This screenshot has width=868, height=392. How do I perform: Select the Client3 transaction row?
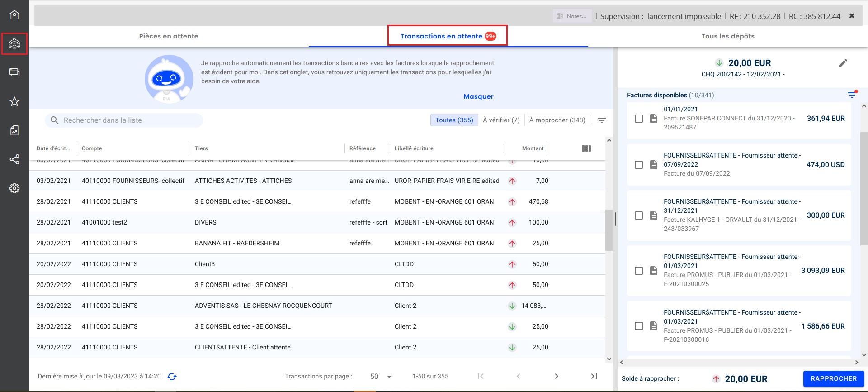pos(317,264)
